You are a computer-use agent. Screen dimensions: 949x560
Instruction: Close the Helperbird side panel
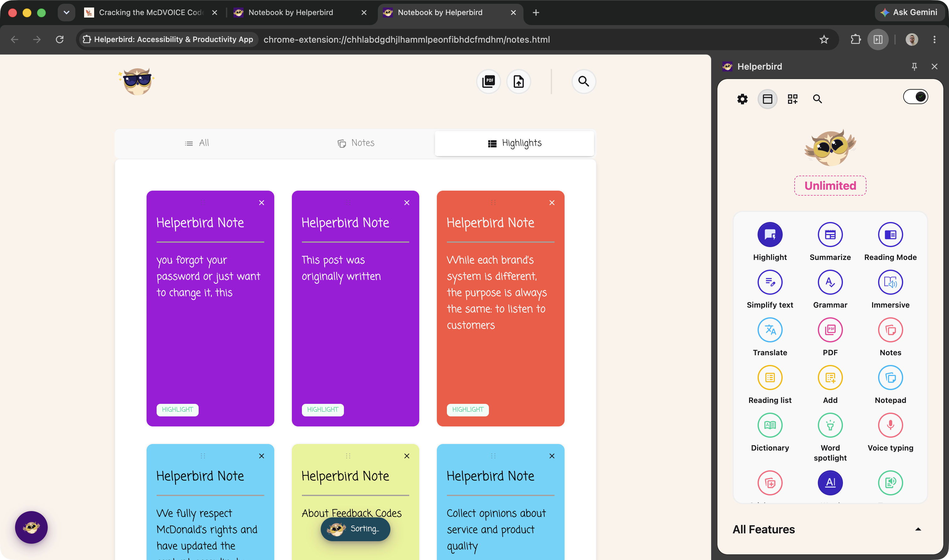click(x=934, y=66)
